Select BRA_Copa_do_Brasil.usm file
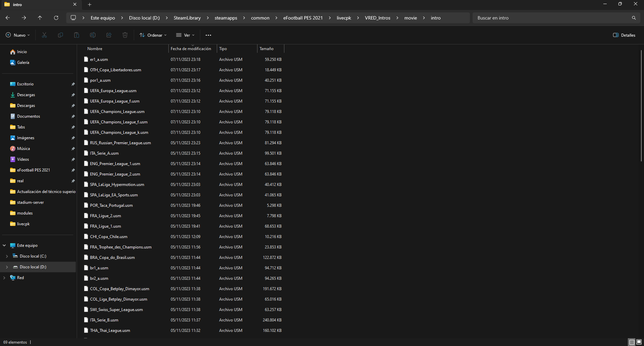The width and height of the screenshot is (644, 346). [183, 258]
